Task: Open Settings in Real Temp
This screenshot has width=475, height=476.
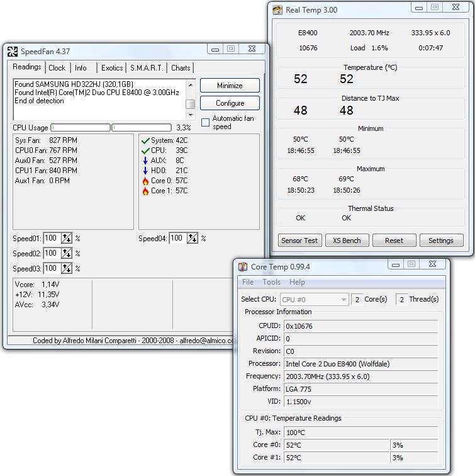Action: tap(441, 241)
